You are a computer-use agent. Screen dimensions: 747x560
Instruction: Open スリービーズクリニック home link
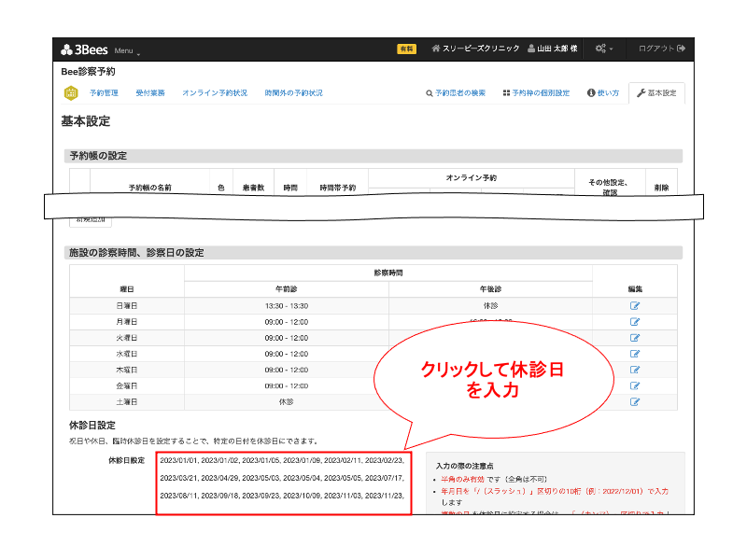pos(475,49)
